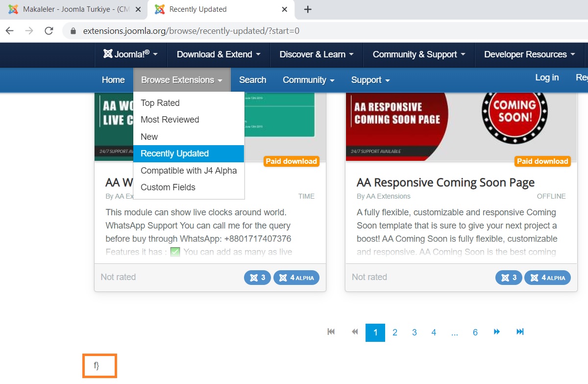Jump to last page pagination icon
The height and width of the screenshot is (384, 588).
tap(520, 332)
